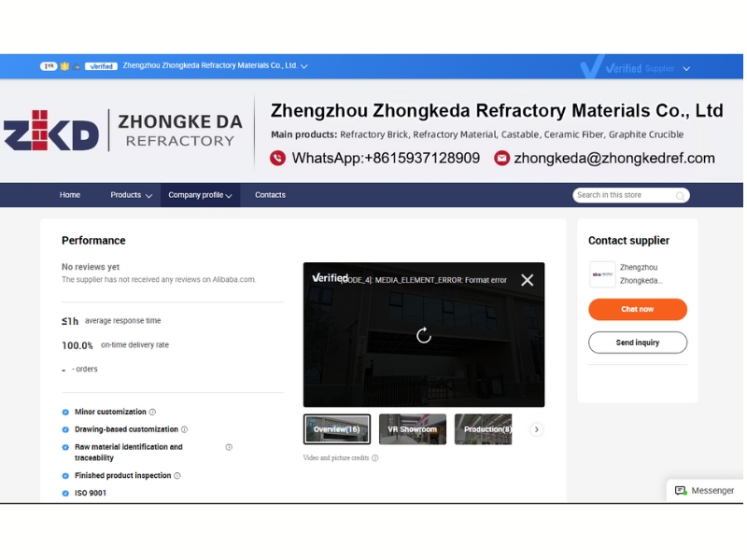Click the Send inquiry button
Image resolution: width=747 pixels, height=560 pixels.
[x=638, y=343]
